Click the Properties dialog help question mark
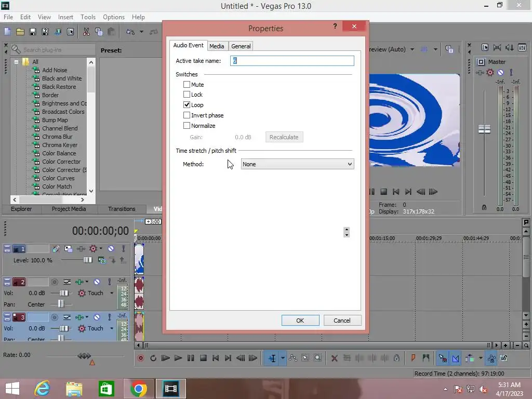Viewport: 532px width, 399px height. click(x=335, y=26)
